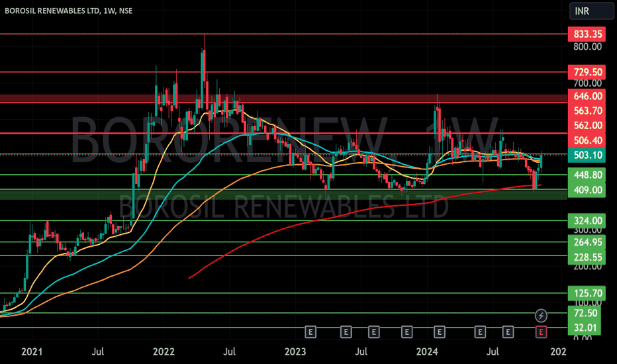Open the earnings E marker just right of 2024
Screen dimensions: 617x364
coord(439,332)
